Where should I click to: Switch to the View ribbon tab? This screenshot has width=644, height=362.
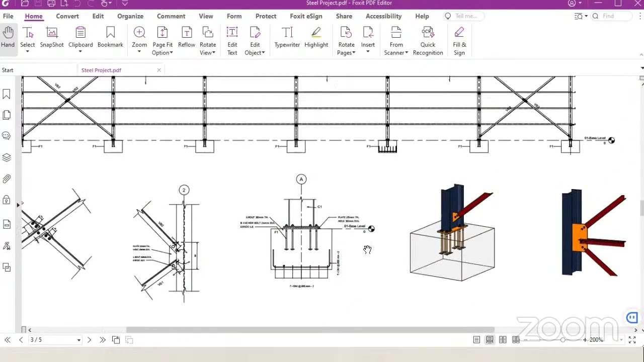tap(206, 16)
